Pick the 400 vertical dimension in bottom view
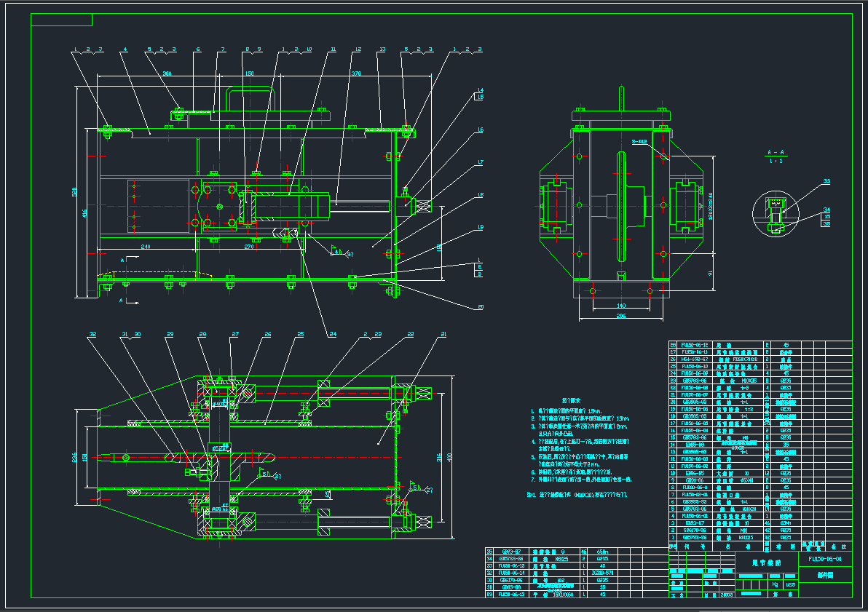 [449, 458]
